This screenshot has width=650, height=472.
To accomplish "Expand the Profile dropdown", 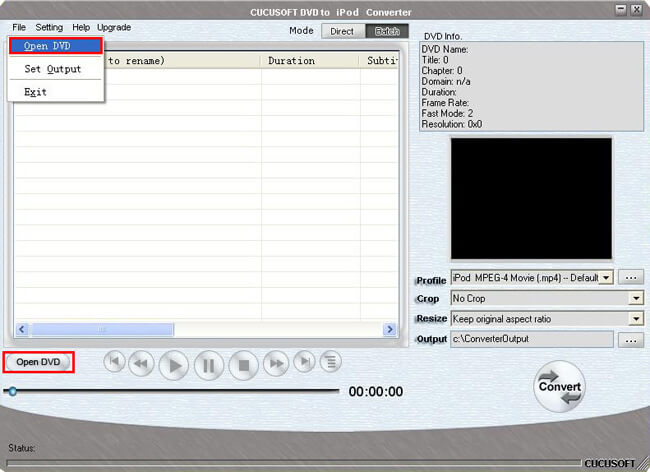I will pos(606,277).
